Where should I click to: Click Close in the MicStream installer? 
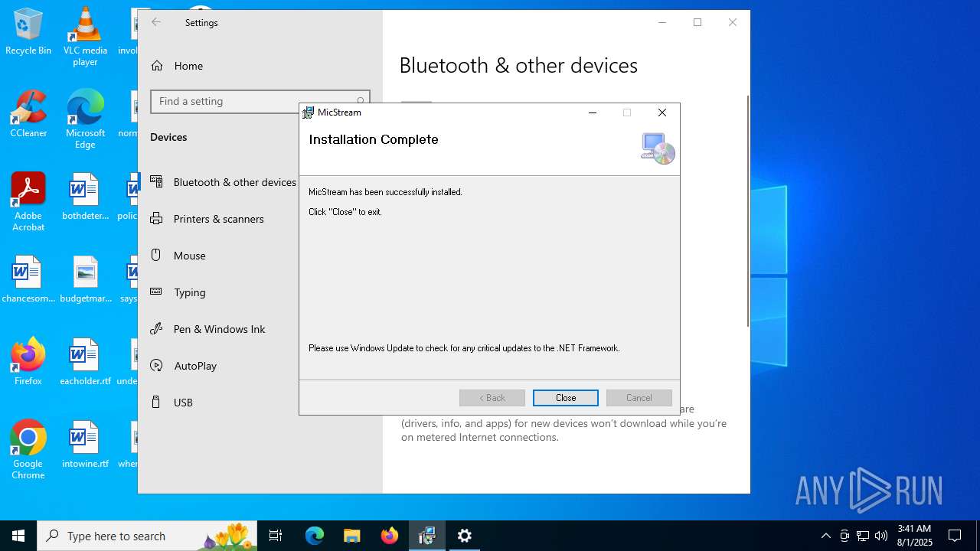pos(566,398)
